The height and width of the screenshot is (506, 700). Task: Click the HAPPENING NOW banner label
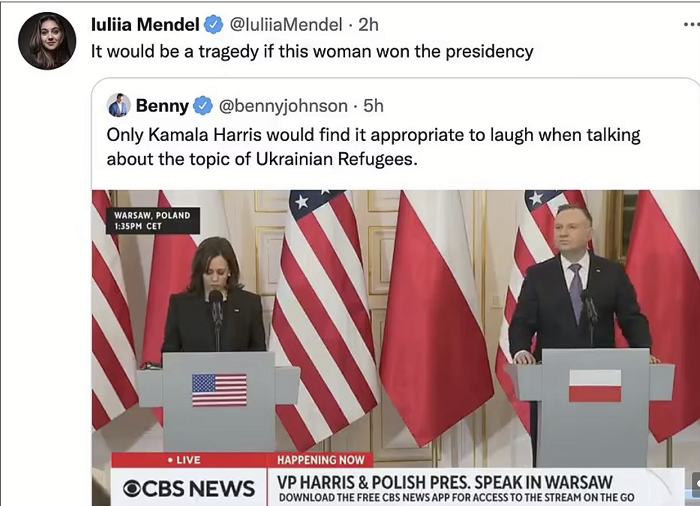[321, 460]
